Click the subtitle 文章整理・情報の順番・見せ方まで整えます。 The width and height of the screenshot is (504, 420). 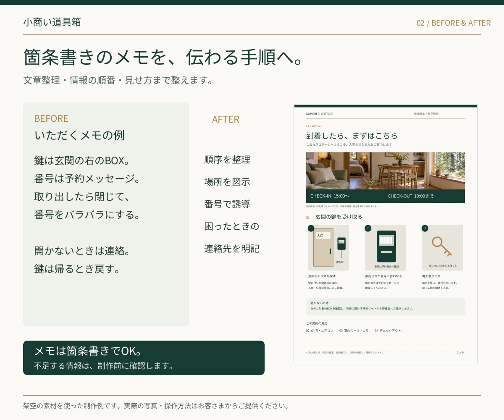(118, 80)
